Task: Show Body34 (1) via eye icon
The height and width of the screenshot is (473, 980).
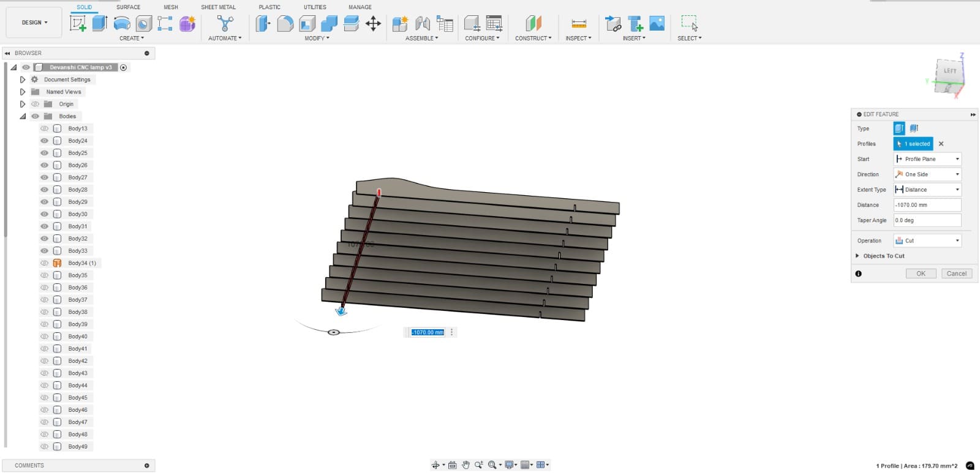Action: [44, 263]
